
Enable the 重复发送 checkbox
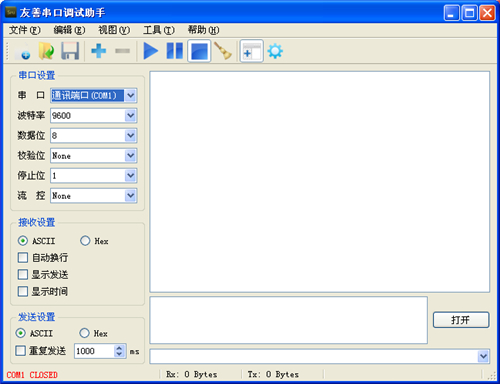tap(21, 351)
